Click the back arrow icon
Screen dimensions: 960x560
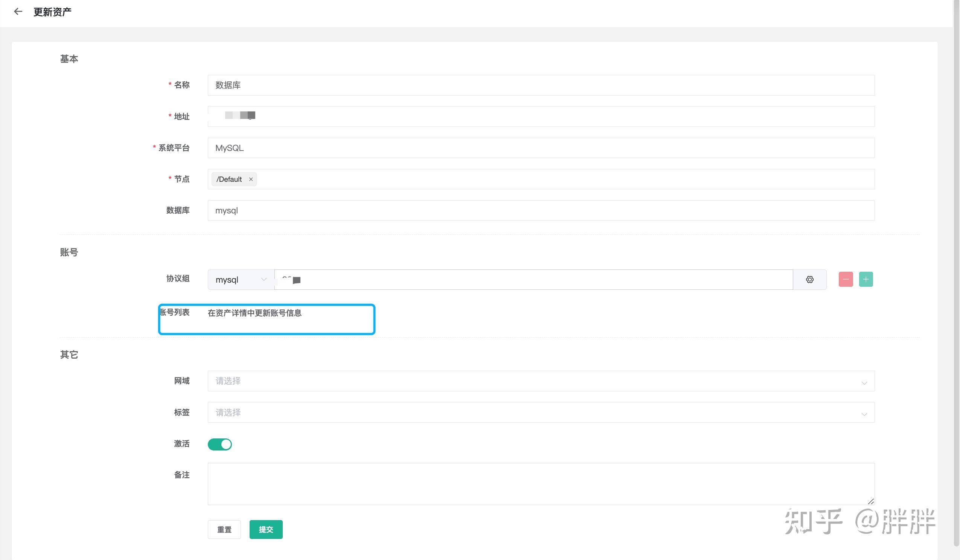[x=18, y=12]
